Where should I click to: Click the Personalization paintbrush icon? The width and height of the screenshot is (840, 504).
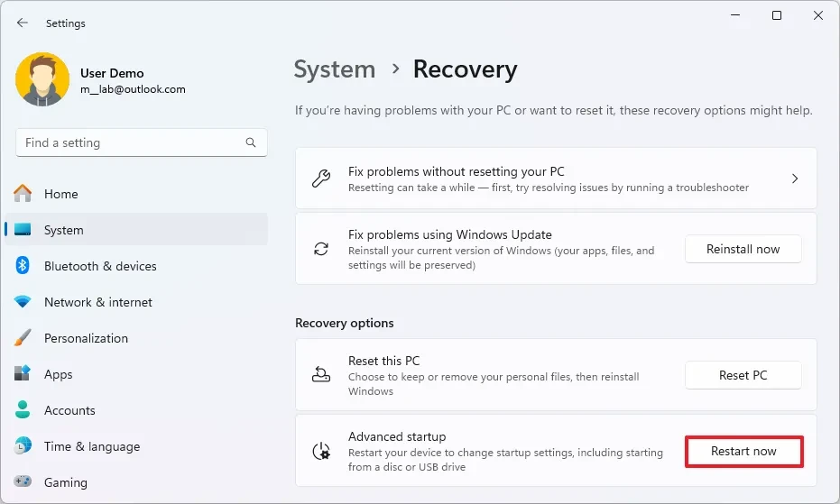point(23,337)
